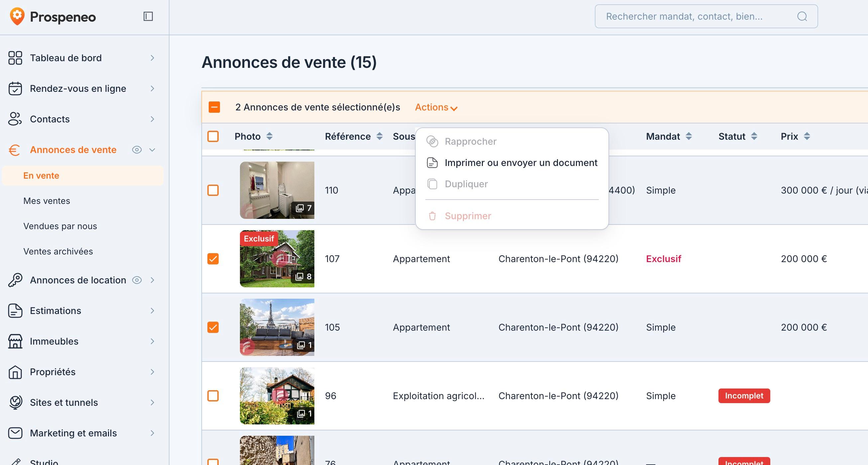Image resolution: width=868 pixels, height=465 pixels.
Task: Click the Sites et tunnels globe icon
Action: pos(15,402)
